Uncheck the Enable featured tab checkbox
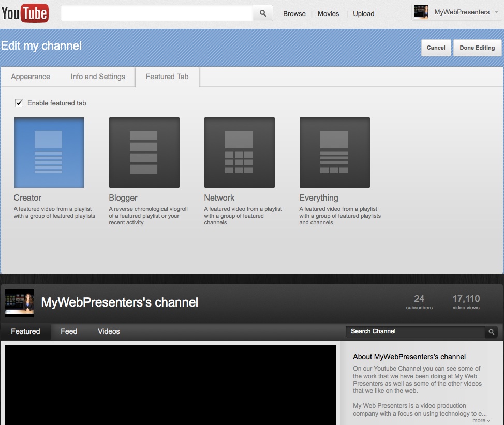504x425 pixels. (x=19, y=103)
